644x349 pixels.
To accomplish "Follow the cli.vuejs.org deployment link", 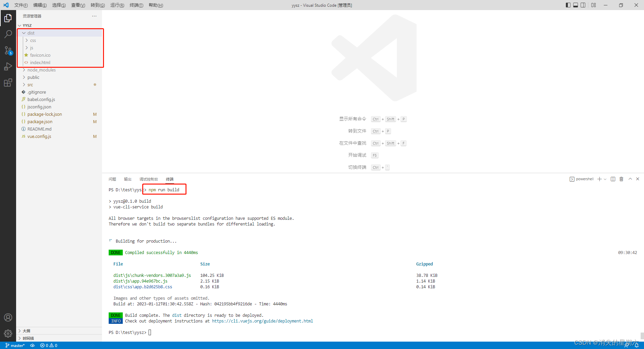I will point(262,321).
